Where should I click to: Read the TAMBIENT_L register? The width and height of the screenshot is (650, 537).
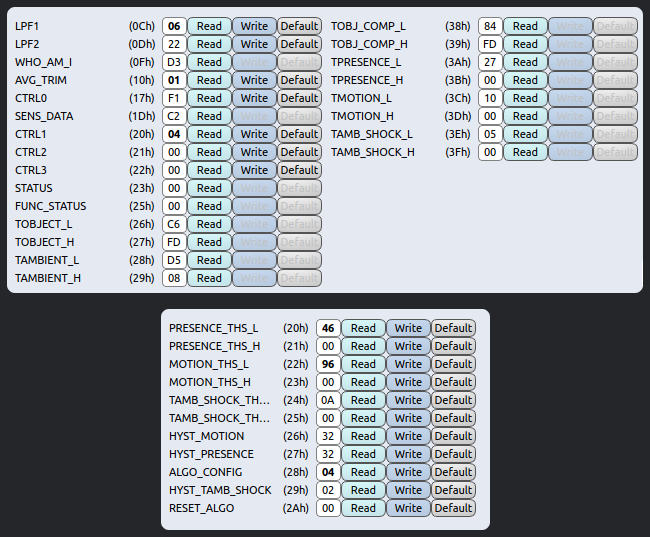point(209,260)
